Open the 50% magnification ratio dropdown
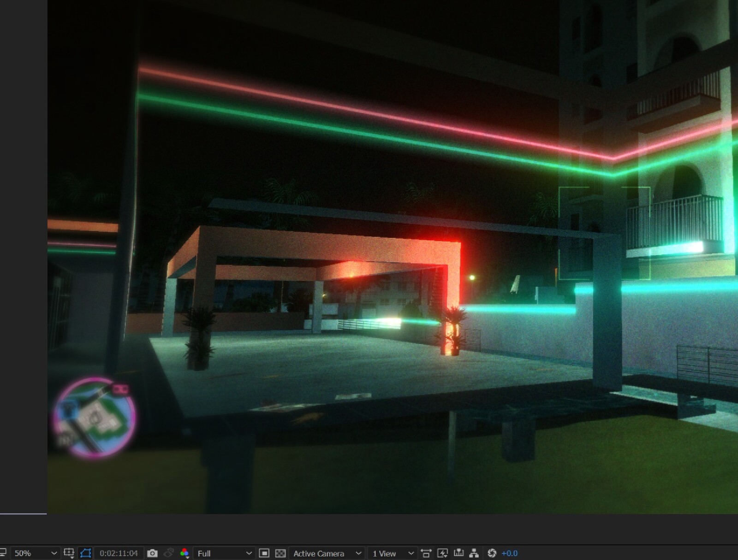The image size is (738, 560). coord(35,553)
